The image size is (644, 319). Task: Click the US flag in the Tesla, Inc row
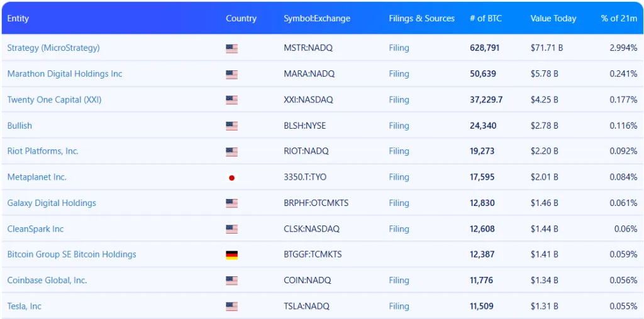231,306
